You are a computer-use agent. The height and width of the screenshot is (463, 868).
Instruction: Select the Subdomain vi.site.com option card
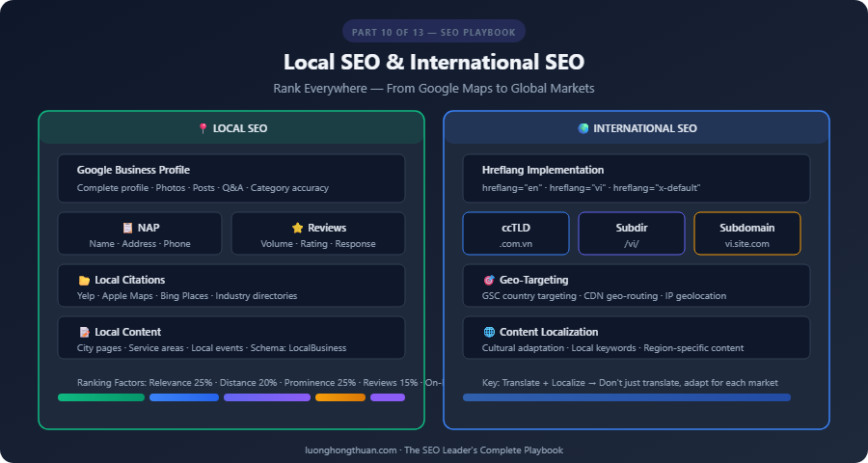747,233
